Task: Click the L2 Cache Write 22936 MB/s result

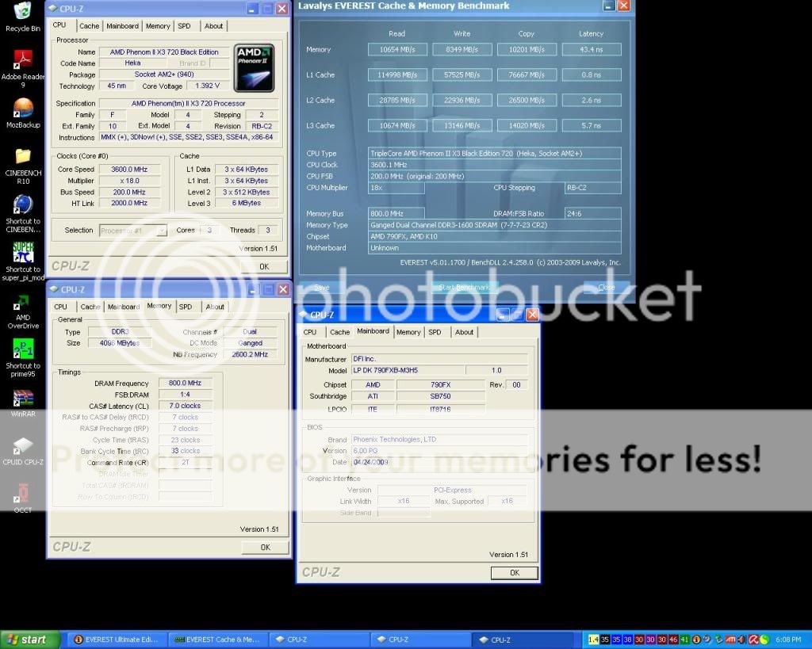Action: pyautogui.click(x=462, y=101)
